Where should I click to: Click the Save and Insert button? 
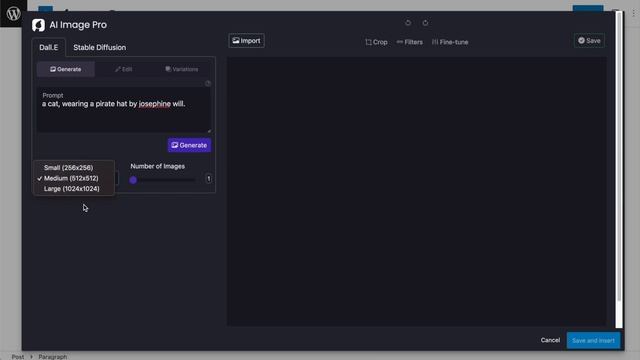coord(593,340)
